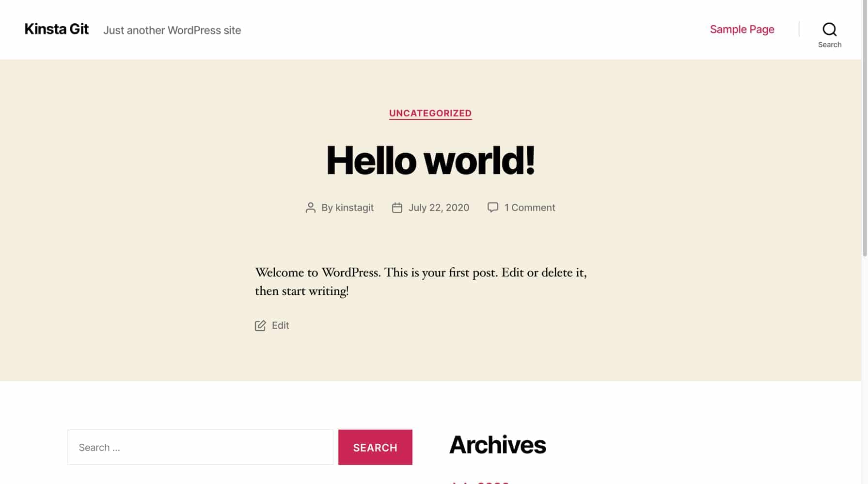This screenshot has width=868, height=484.
Task: Select the Edit link under the post
Action: click(x=280, y=325)
